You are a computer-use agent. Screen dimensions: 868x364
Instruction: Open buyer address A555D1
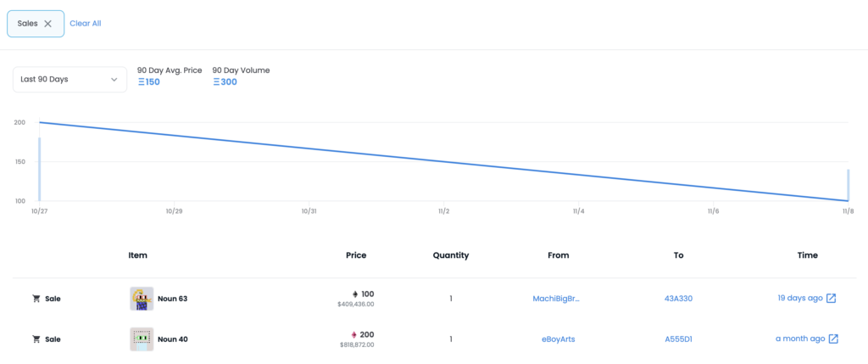click(678, 339)
